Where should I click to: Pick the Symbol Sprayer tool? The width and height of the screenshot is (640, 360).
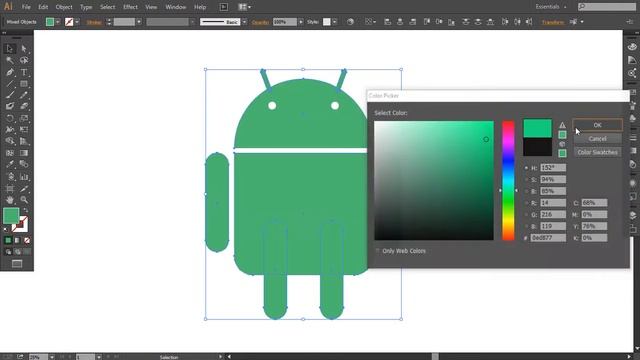pos(10,177)
